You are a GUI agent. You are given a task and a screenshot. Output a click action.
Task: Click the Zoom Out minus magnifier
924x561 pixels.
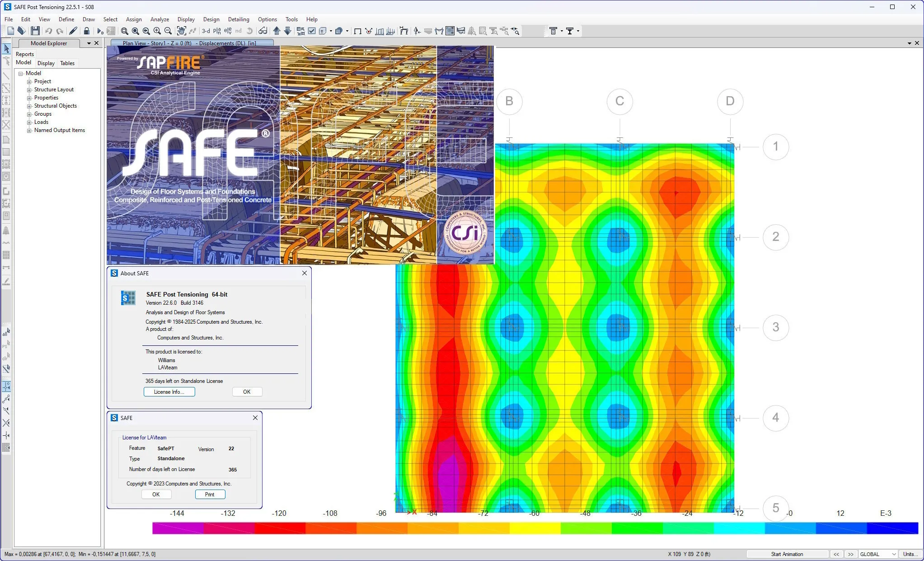pyautogui.click(x=168, y=31)
